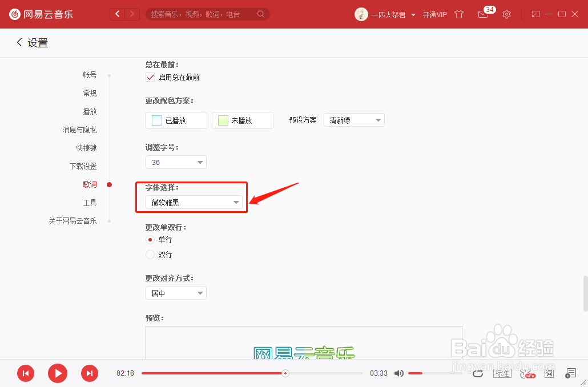Go to 歌词 settings section

click(90, 184)
